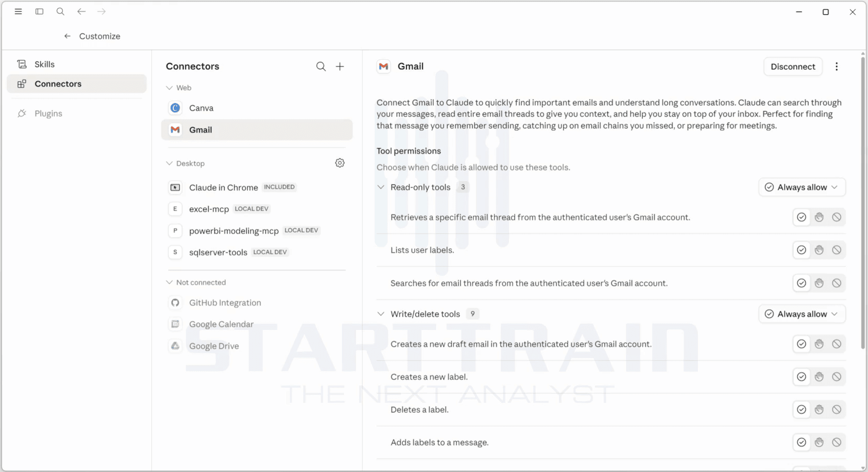
Task: Open Claude in Chrome connector
Action: pos(257,187)
